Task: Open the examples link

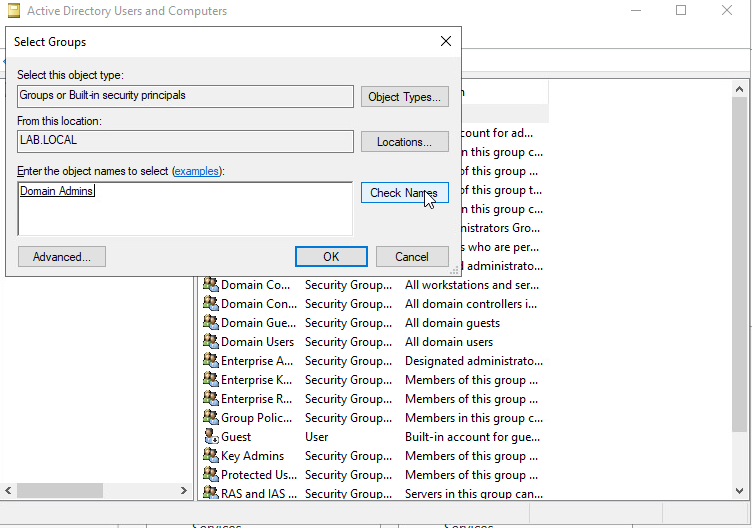Action: [x=196, y=171]
